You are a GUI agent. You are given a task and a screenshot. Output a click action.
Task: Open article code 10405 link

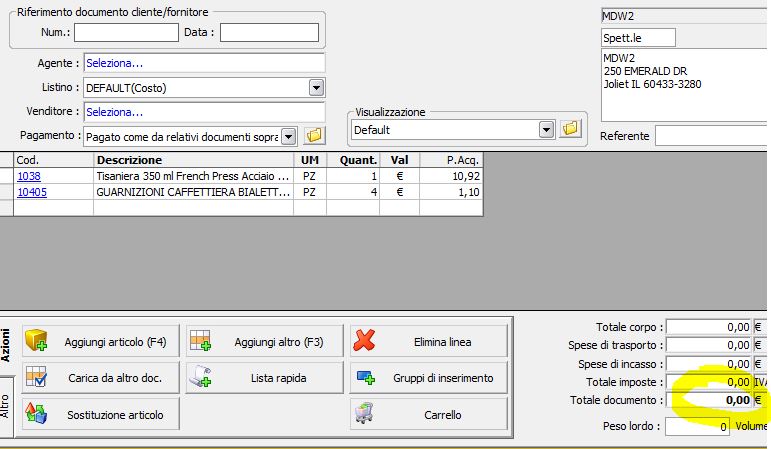32,192
